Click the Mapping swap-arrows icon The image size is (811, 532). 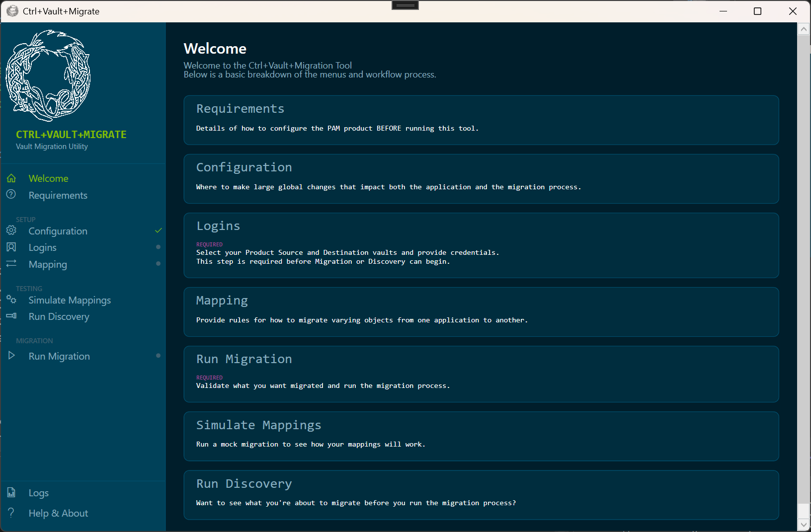[11, 263]
